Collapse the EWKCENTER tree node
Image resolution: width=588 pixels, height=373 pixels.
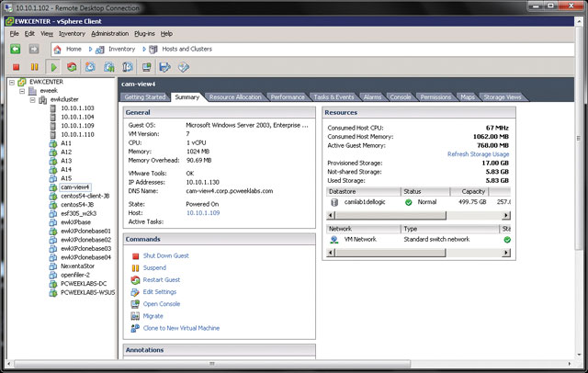[12, 82]
